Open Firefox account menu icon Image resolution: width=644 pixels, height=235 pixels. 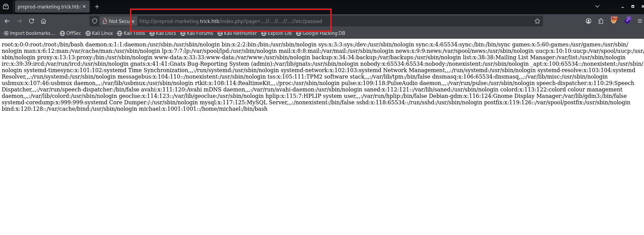coord(589,21)
